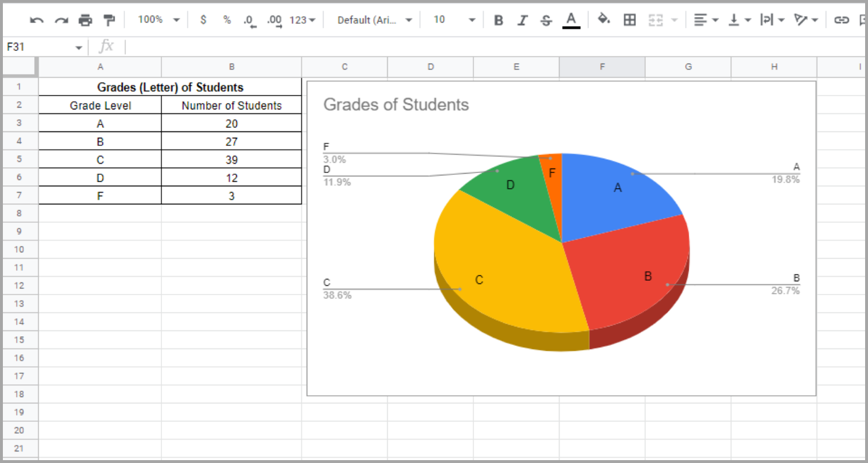Image resolution: width=868 pixels, height=463 pixels.
Task: Click the Undo icon
Action: [x=37, y=19]
